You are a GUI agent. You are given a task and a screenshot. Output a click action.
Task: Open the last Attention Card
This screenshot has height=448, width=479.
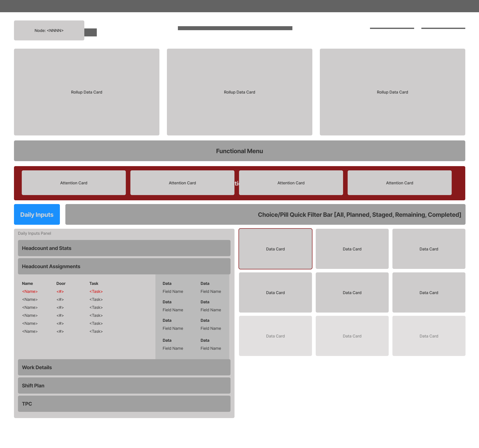click(x=399, y=183)
